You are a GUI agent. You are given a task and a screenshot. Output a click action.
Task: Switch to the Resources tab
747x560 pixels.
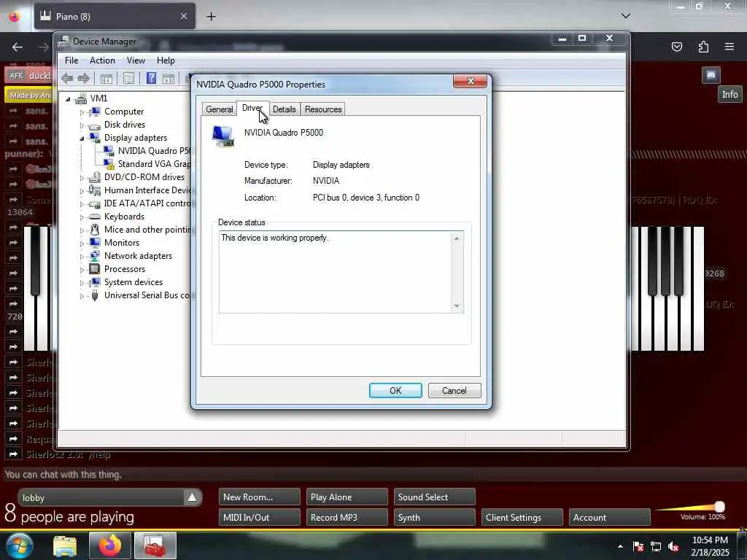(x=323, y=109)
